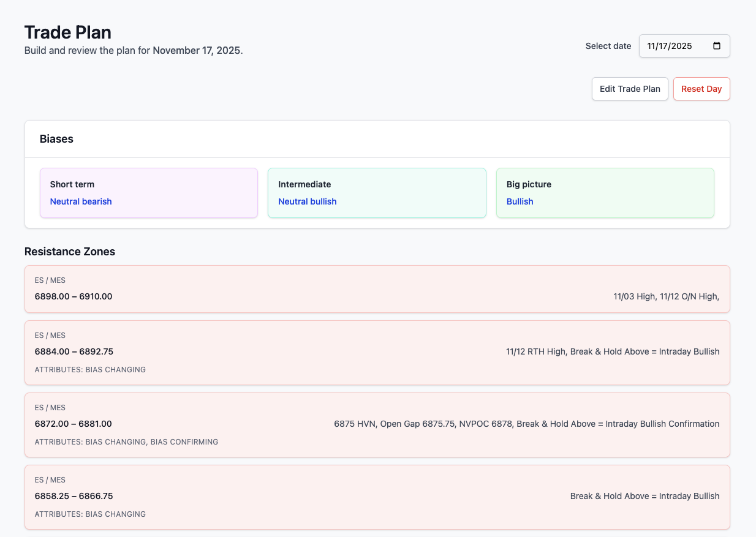Click the ES / MES label on top zone

point(50,280)
